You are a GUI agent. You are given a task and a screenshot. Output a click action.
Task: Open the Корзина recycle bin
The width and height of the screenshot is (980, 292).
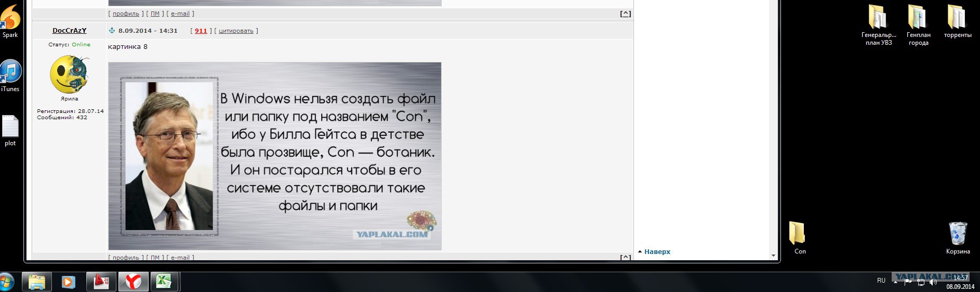pos(958,238)
